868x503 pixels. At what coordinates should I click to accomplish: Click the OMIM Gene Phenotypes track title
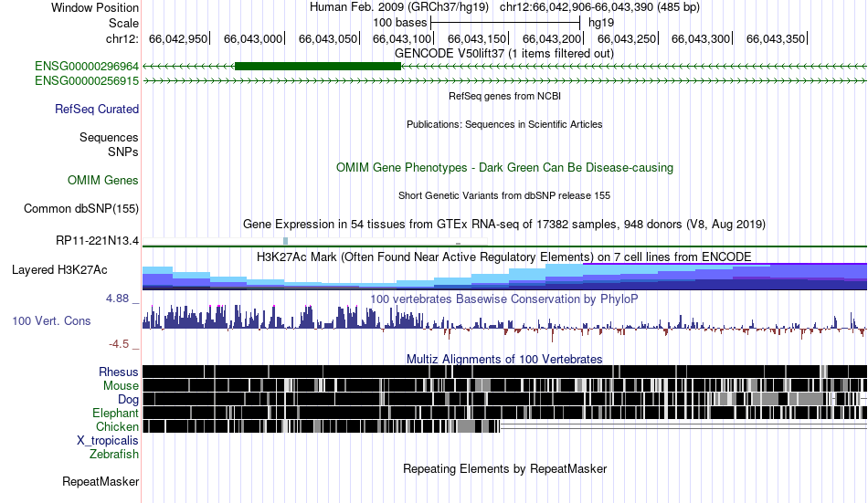[504, 168]
